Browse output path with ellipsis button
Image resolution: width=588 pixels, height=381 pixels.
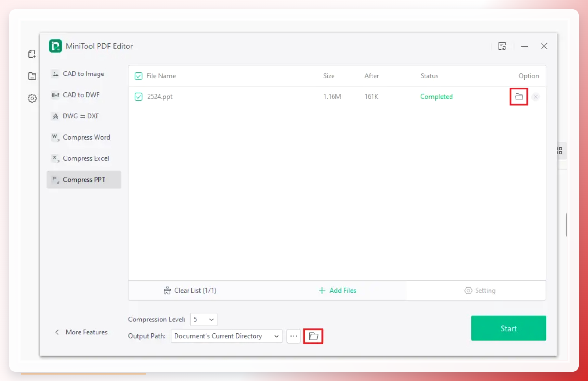(294, 336)
